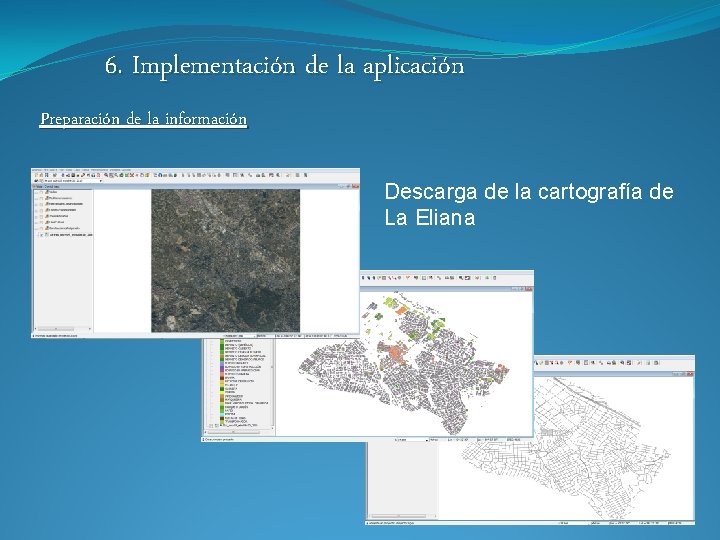Click the caption "Descarga de la cartografía de La Eliana"

tap(529, 204)
